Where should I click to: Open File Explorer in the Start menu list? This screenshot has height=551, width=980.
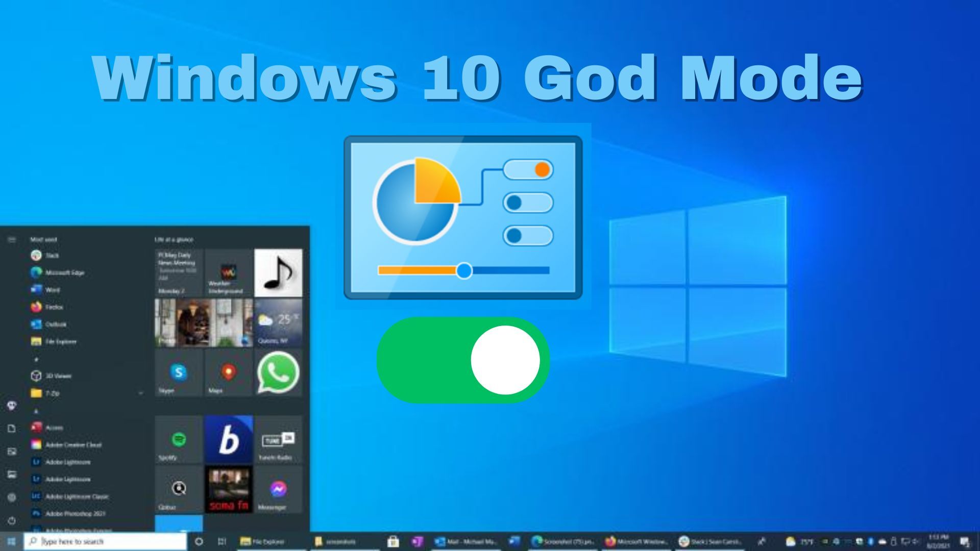[x=54, y=341]
